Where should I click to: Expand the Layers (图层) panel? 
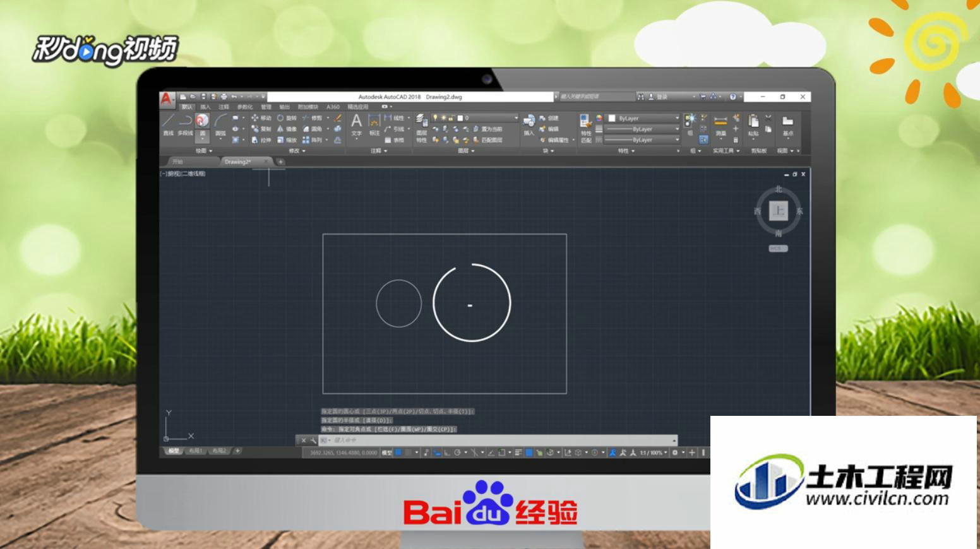coord(466,151)
